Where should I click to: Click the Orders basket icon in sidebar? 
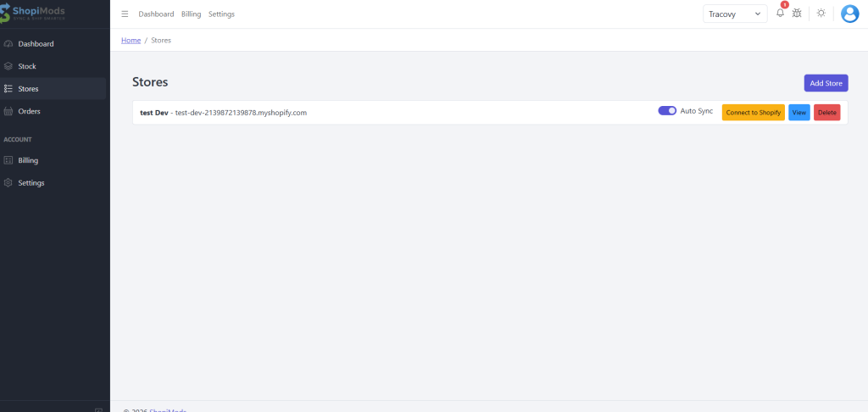click(x=8, y=111)
